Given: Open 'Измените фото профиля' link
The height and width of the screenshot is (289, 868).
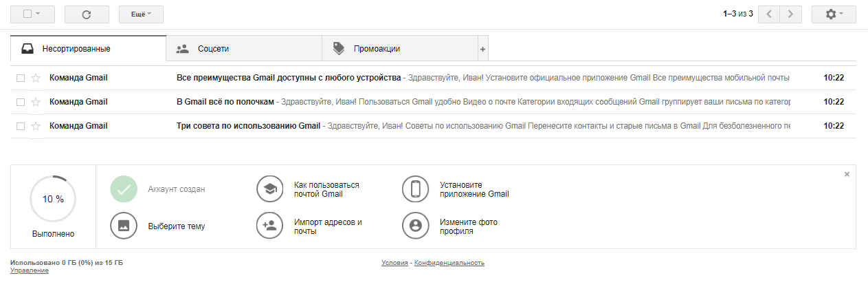Looking at the screenshot, I should click(x=469, y=226).
